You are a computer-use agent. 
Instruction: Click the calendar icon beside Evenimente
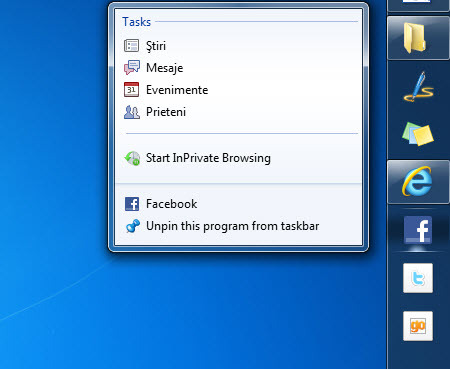tap(131, 90)
